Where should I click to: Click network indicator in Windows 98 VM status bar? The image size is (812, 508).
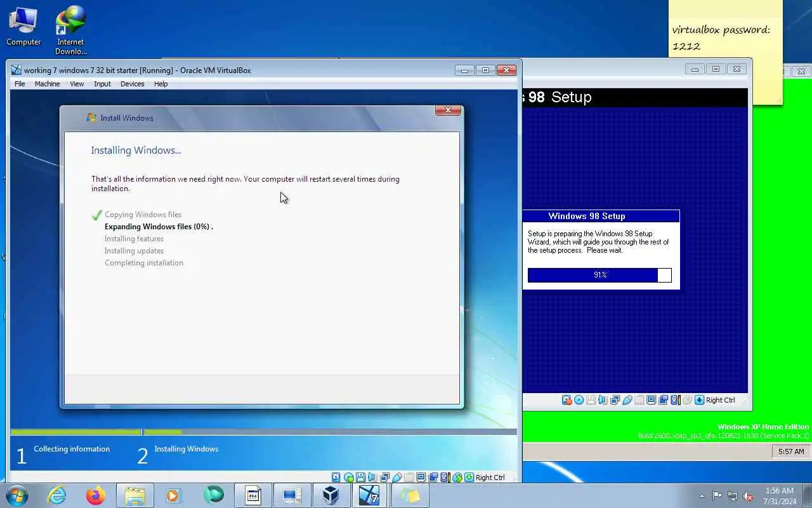point(615,400)
